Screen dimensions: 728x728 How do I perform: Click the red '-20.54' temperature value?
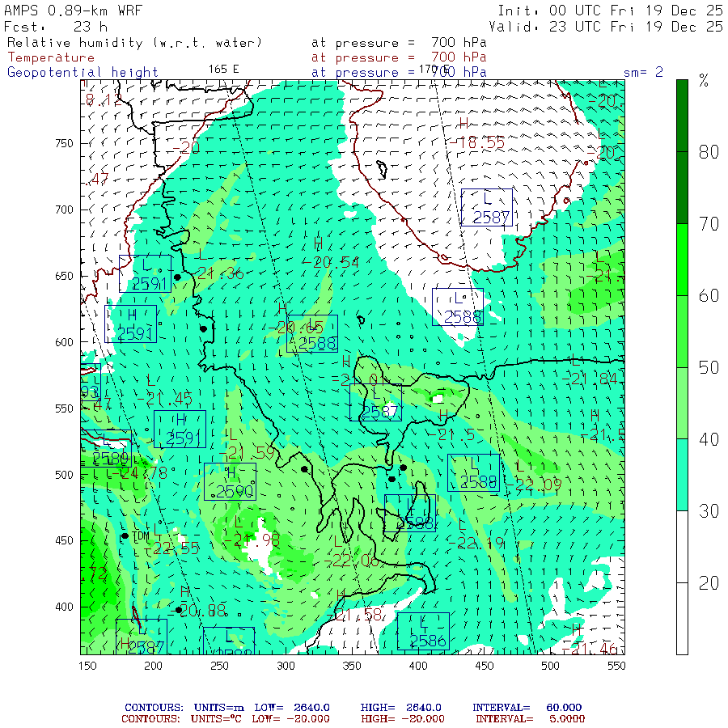pyautogui.click(x=331, y=263)
